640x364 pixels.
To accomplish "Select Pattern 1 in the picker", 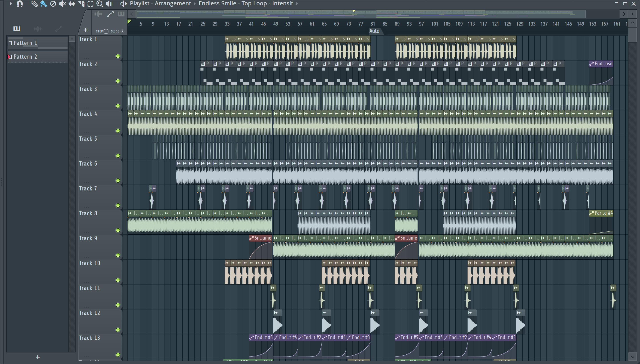I will click(x=38, y=43).
